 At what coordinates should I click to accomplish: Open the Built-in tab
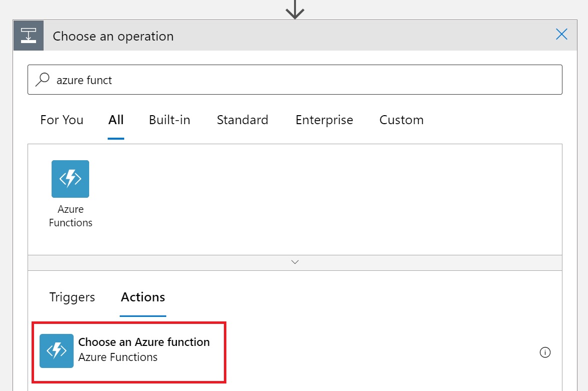(x=169, y=120)
